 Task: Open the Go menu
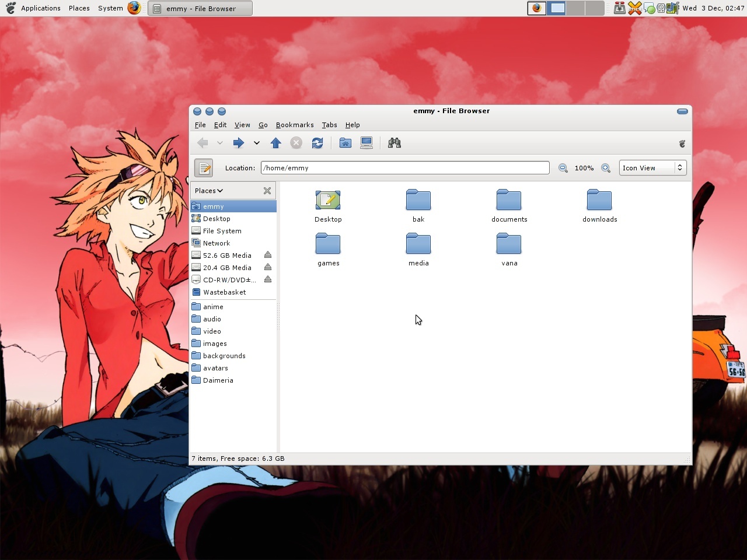(x=263, y=125)
